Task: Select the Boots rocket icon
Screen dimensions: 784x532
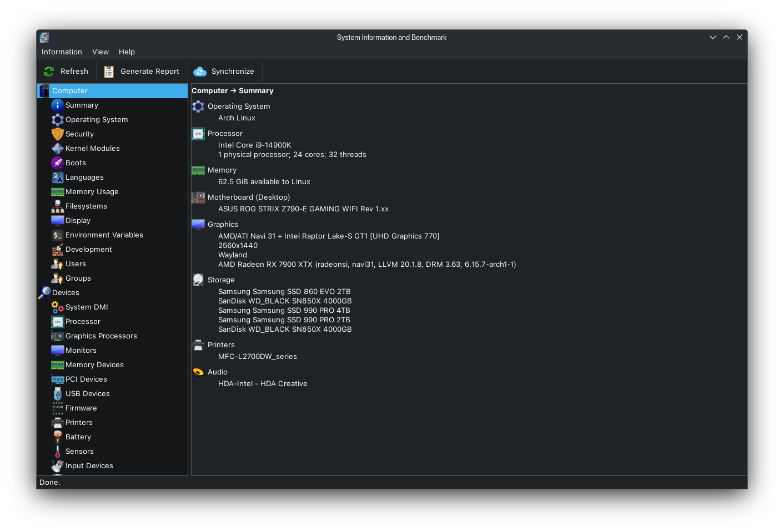Action: point(57,163)
